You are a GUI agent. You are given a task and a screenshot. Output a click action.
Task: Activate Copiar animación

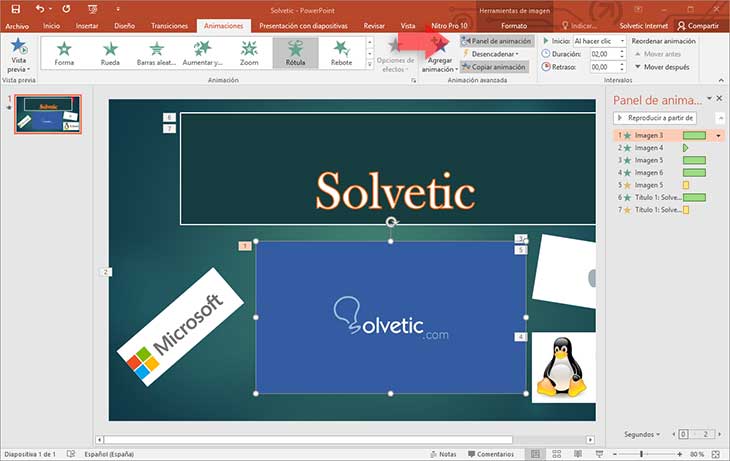494,67
